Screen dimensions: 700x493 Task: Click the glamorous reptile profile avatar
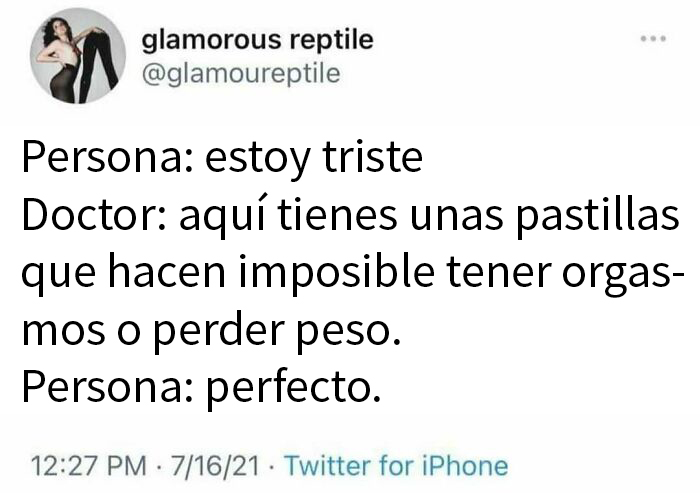tap(76, 56)
